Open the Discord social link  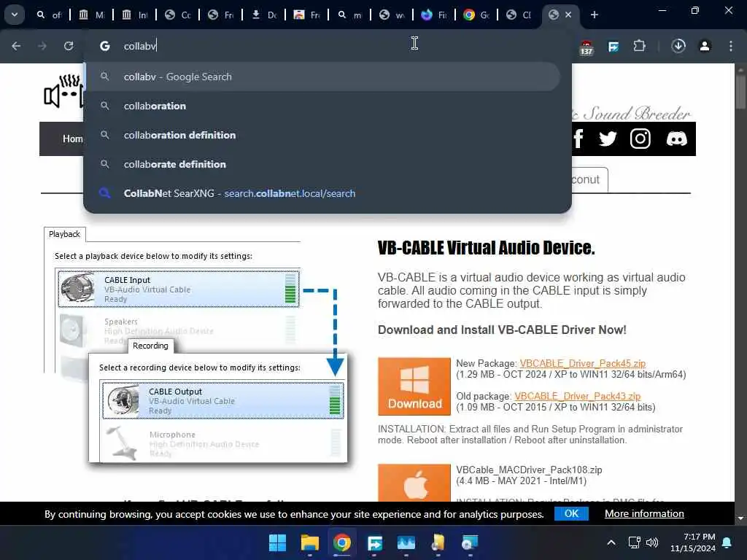tap(676, 139)
